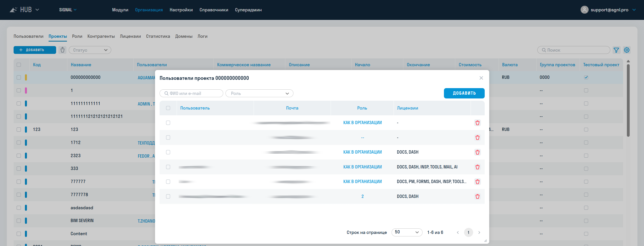
Task: Select checkbox for project asdasdasd
Action: [x=19, y=208]
